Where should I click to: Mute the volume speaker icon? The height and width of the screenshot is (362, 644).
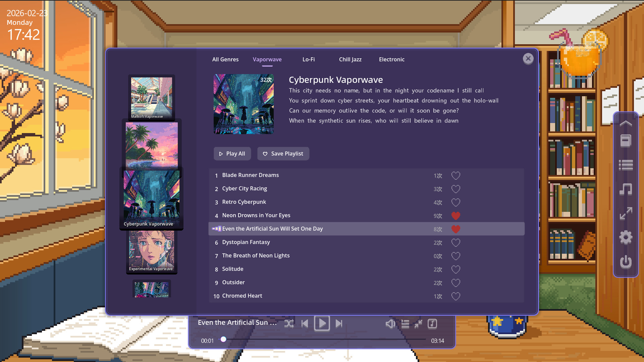coord(390,323)
